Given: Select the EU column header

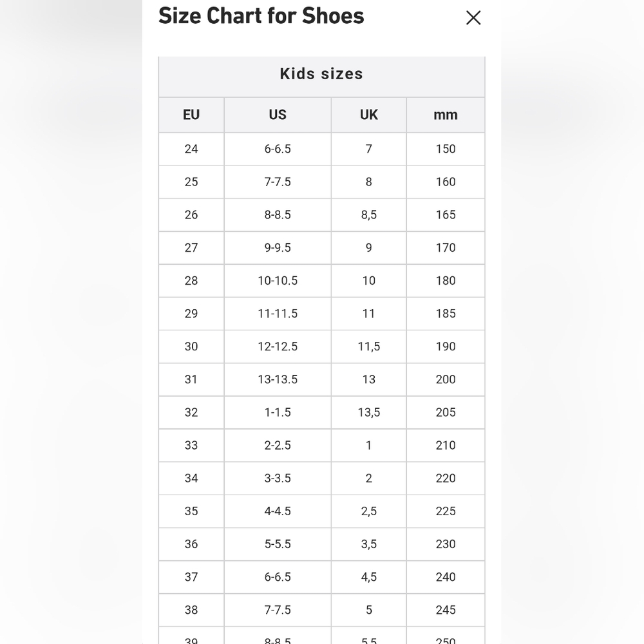Looking at the screenshot, I should [191, 115].
